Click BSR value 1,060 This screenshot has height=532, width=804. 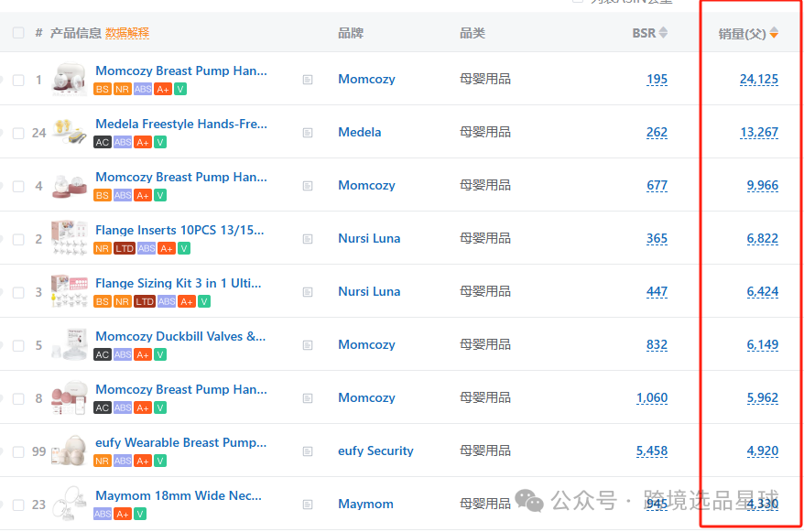click(652, 397)
